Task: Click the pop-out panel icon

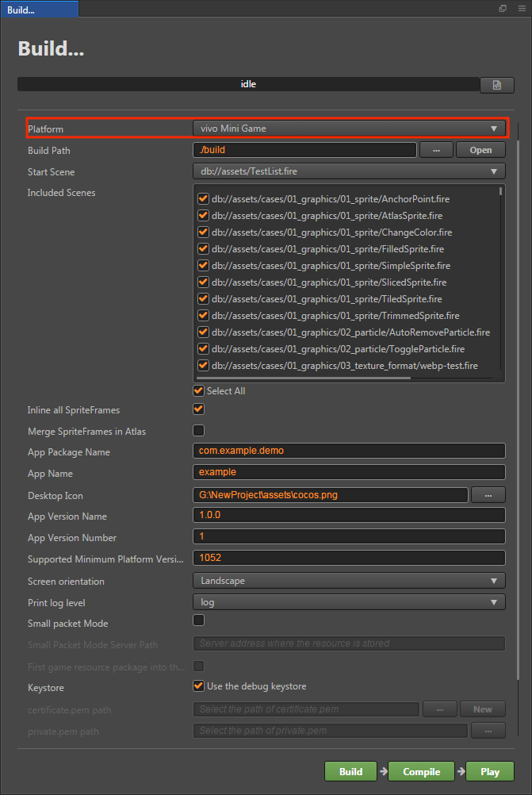Action: 503,9
